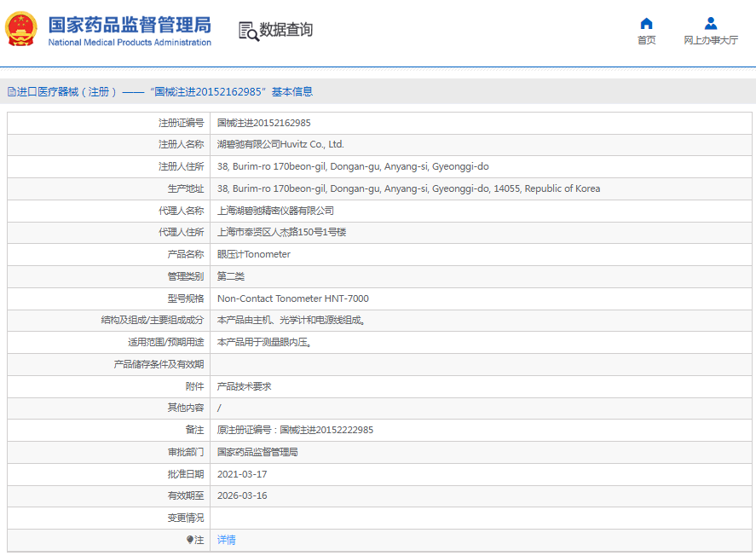Click the 注册人住所 address value
756x556 pixels.
[353, 166]
